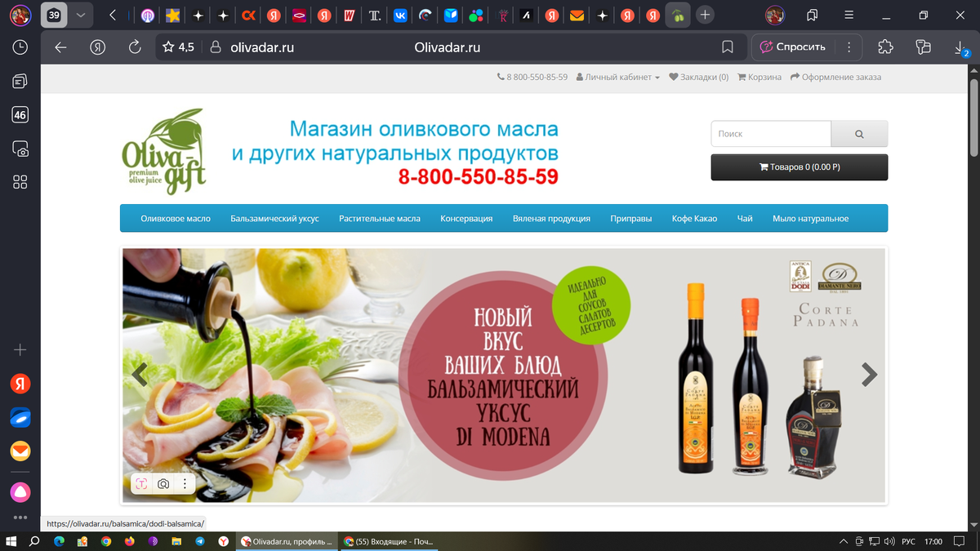Click magnifier search button next to Поиск
Image resolution: width=980 pixels, height=551 pixels.
point(859,134)
